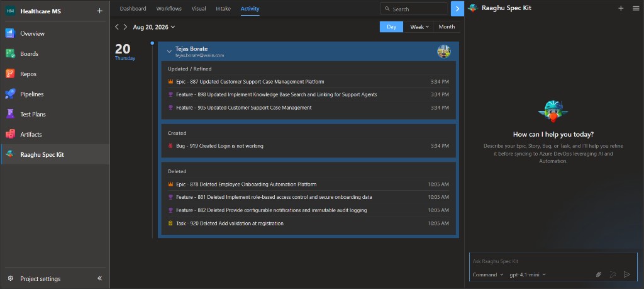Click the magic wand refine icon
Image resolution: width=644 pixels, height=289 pixels.
[x=613, y=275]
